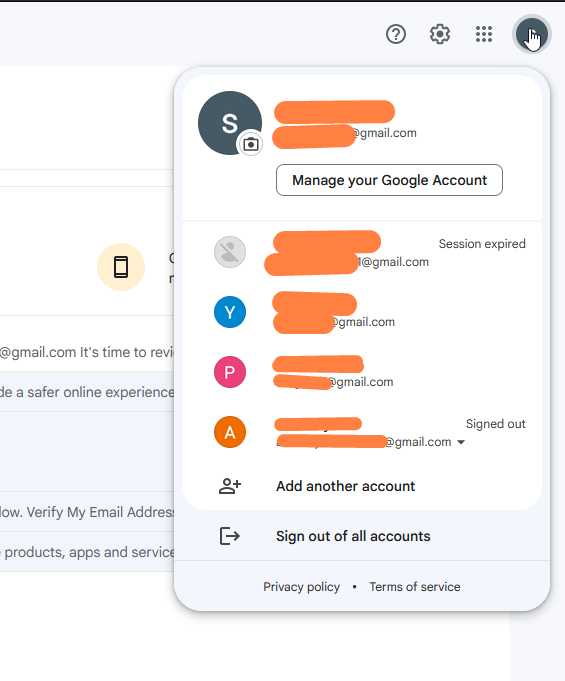Select the Session expired account row
Viewport: 565px width, 681px height.
[x=362, y=252]
